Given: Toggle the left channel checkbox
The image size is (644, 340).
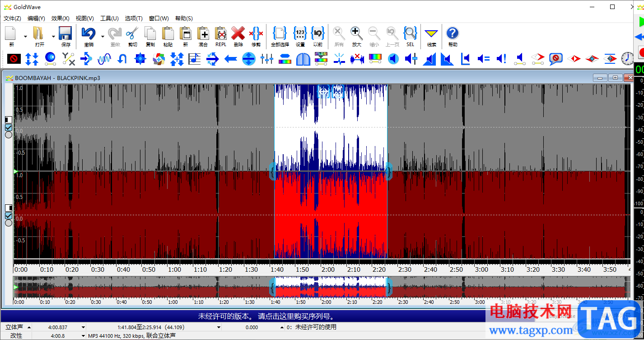Looking at the screenshot, I should pyautogui.click(x=9, y=127).
